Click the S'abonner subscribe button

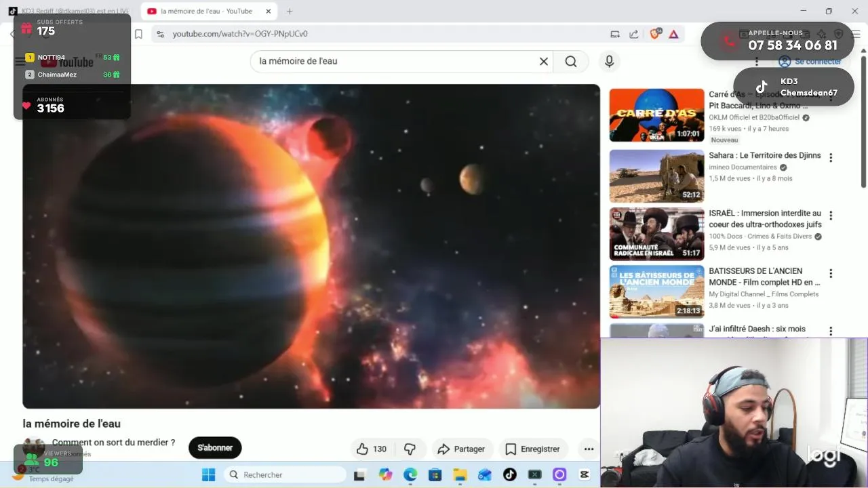pyautogui.click(x=215, y=447)
